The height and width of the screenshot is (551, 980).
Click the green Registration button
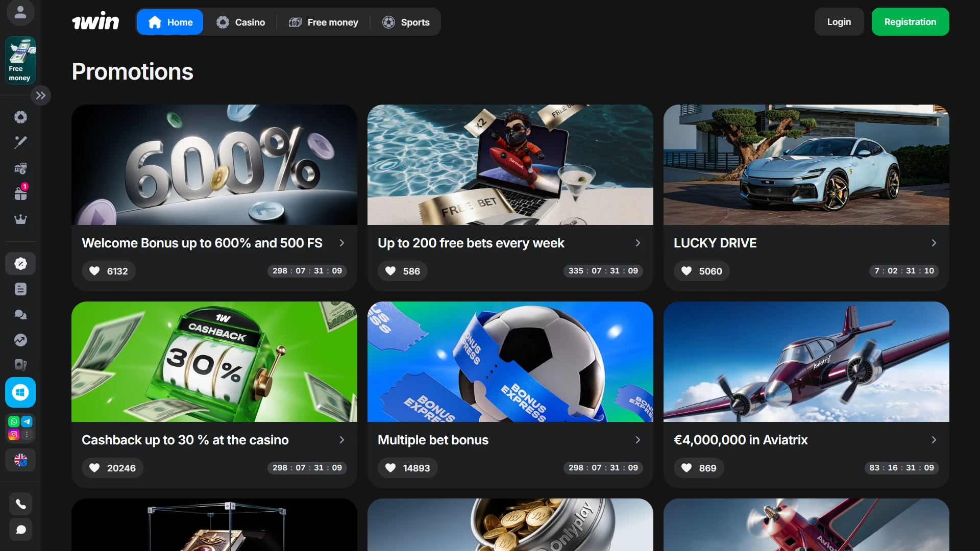pyautogui.click(x=910, y=21)
